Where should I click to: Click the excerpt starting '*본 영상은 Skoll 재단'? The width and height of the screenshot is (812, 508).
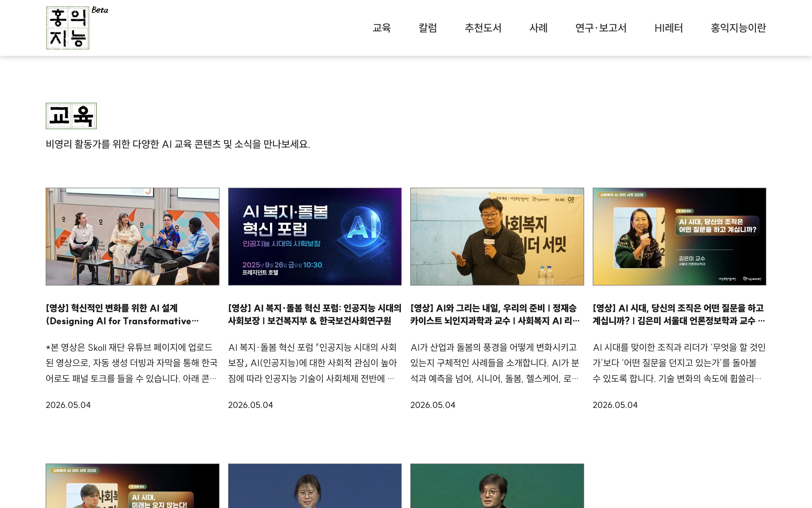pos(131,363)
